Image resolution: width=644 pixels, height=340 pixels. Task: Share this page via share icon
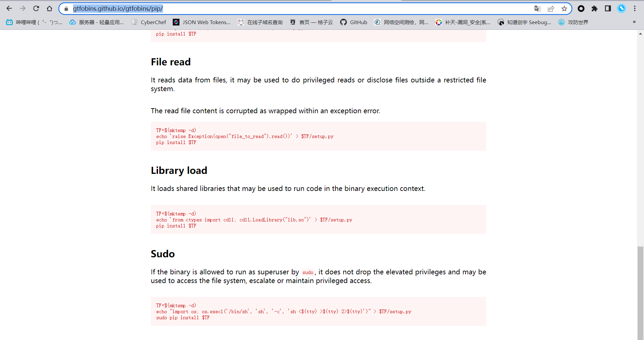(551, 9)
